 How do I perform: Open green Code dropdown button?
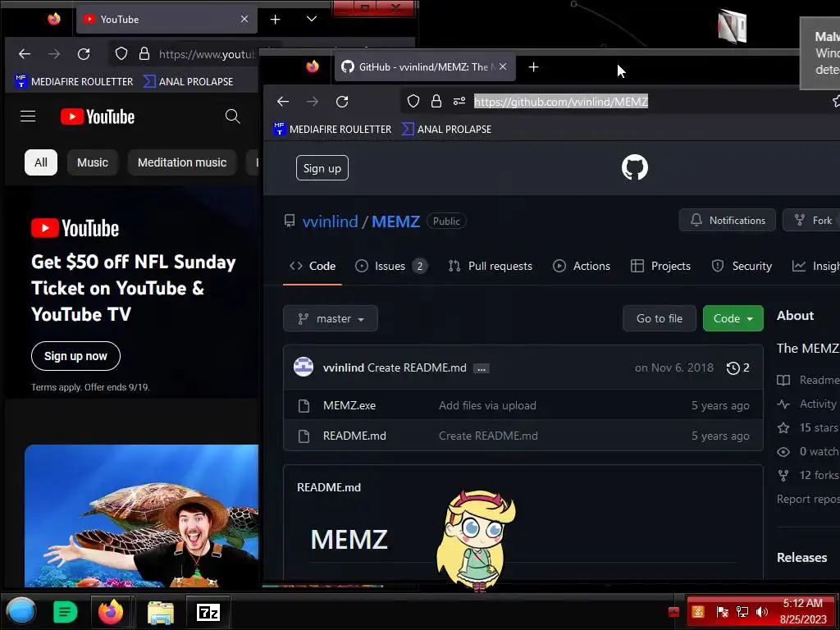(733, 318)
